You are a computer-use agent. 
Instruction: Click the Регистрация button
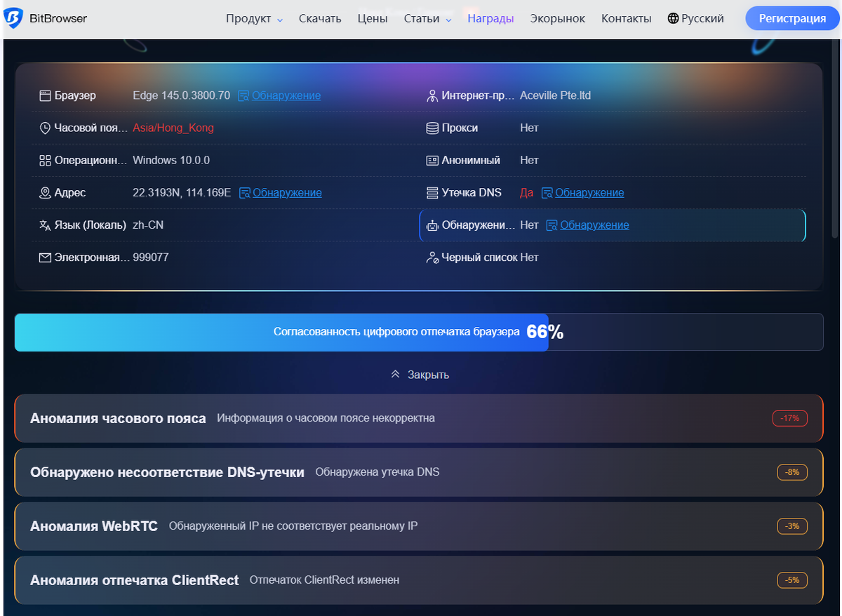pos(792,18)
